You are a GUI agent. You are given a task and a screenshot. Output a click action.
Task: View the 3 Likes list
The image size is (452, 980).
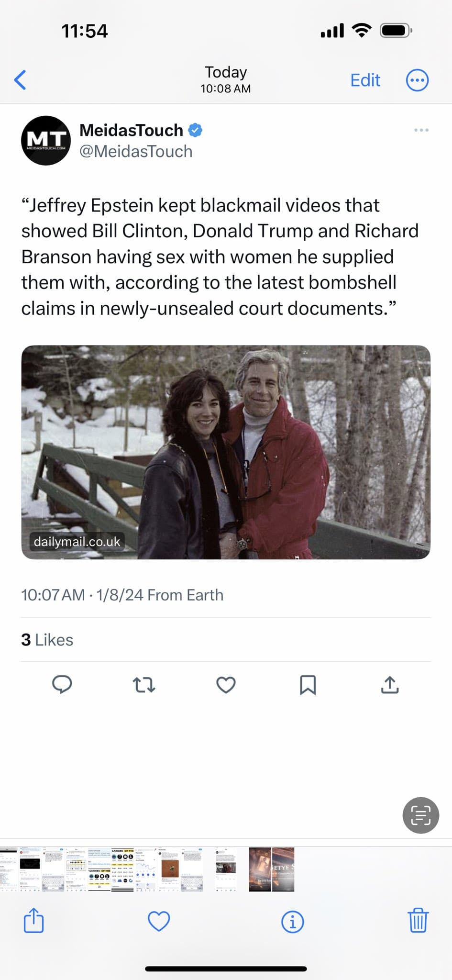pyautogui.click(x=47, y=640)
